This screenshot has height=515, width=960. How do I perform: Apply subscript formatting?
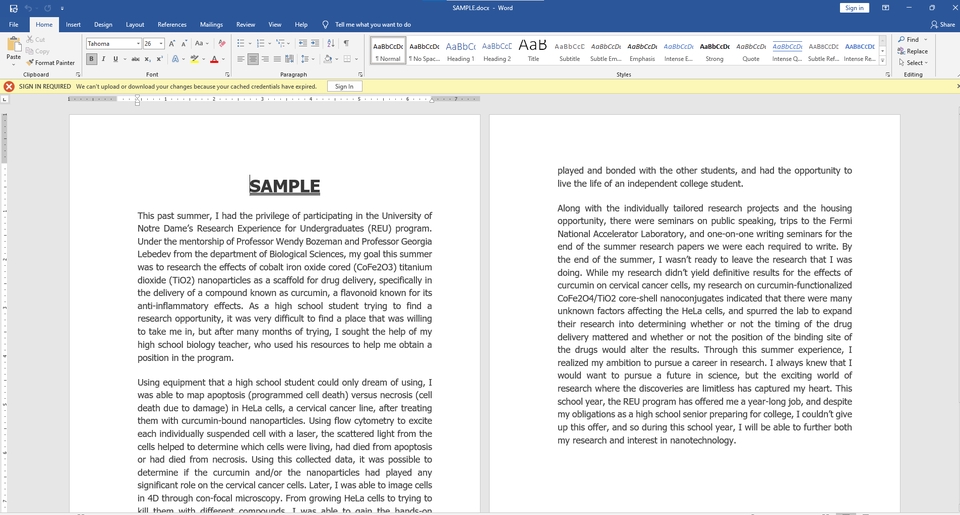pos(149,59)
